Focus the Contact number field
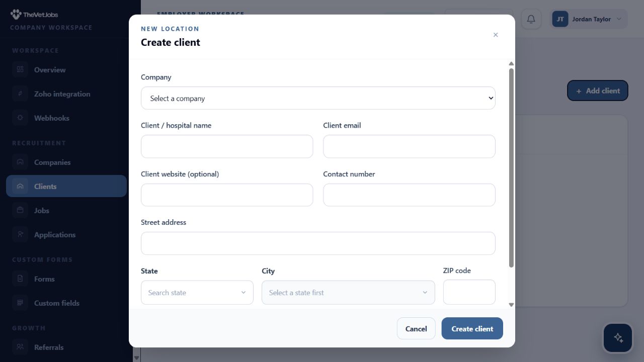Screen dimensions: 644x362 click(409, 195)
